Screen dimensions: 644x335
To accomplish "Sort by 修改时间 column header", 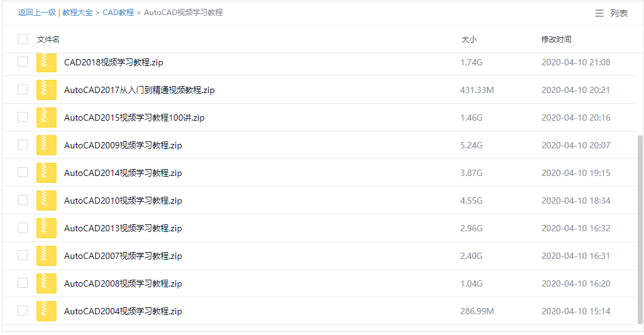I will pos(556,40).
